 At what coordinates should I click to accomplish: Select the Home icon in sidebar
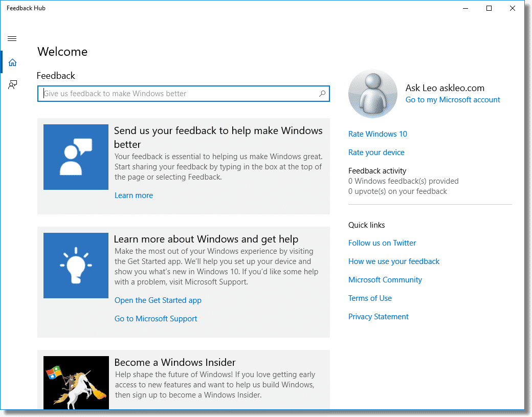(x=12, y=62)
